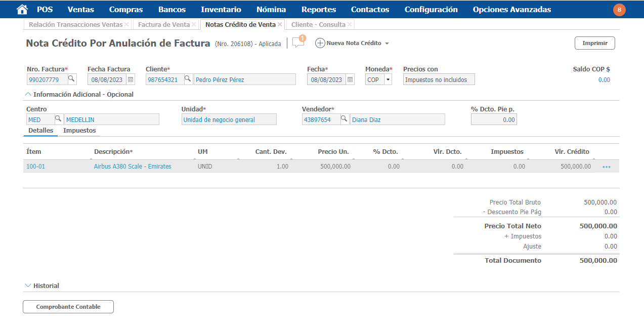
Task: Open the Fecha calendar icon
Action: coord(350,79)
